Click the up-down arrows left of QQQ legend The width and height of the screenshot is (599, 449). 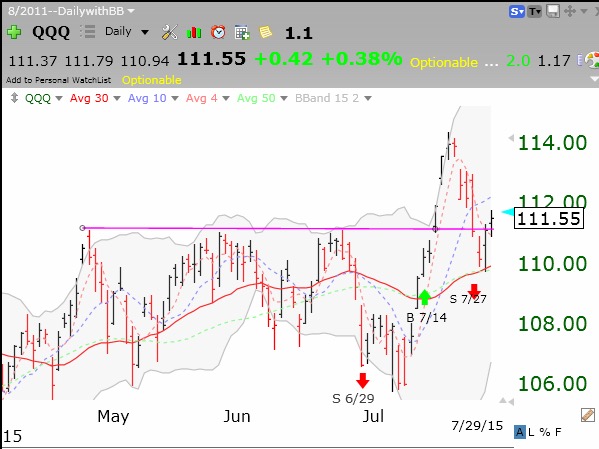click(15, 98)
